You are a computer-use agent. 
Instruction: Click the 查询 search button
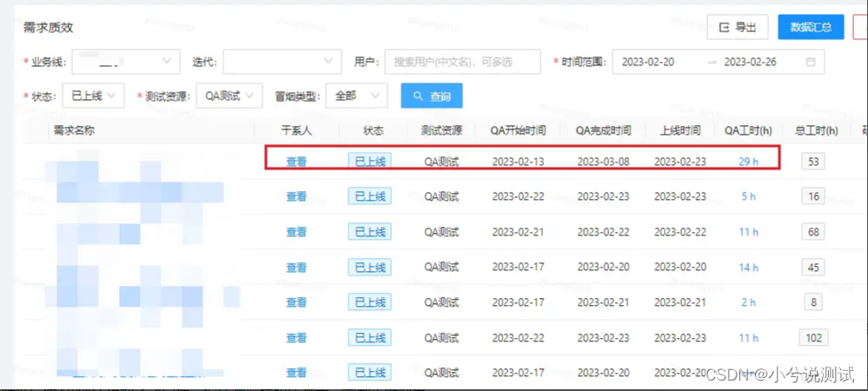432,96
